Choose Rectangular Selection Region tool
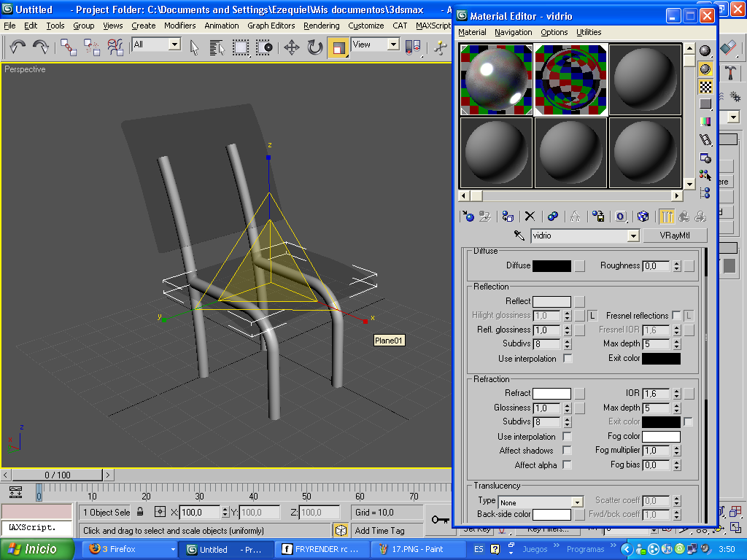 [x=241, y=47]
